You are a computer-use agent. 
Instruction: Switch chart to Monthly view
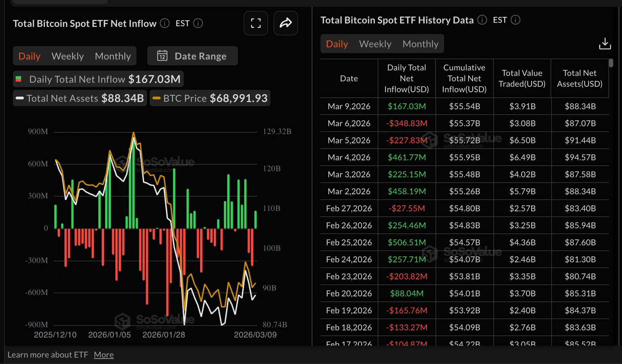[113, 56]
